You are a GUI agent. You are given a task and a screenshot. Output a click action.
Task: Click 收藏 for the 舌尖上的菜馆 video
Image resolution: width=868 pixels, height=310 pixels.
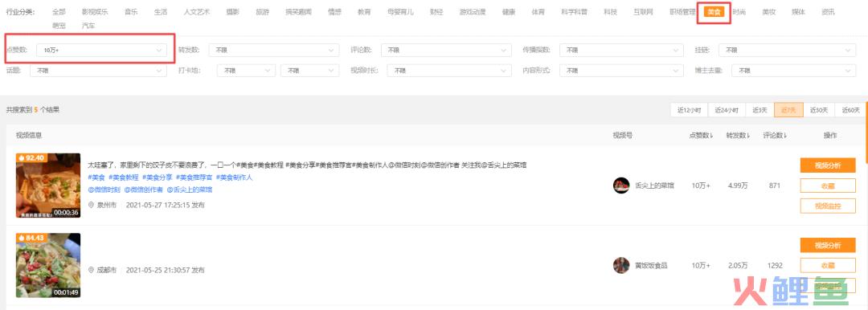[828, 186]
